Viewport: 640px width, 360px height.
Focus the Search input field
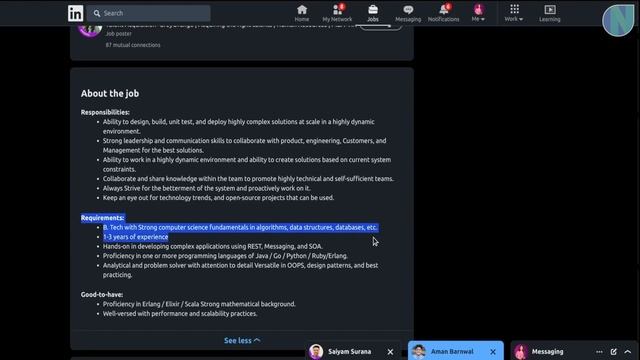point(149,13)
